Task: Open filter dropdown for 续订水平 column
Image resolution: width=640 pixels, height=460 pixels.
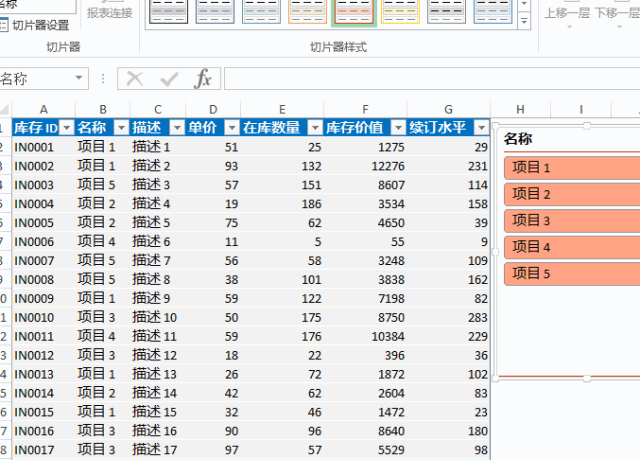Action: pyautogui.click(x=482, y=128)
